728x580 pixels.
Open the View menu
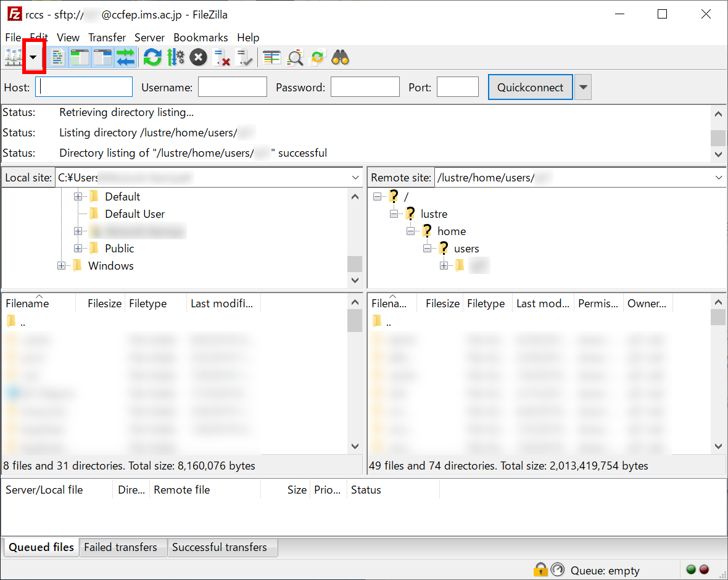point(68,38)
